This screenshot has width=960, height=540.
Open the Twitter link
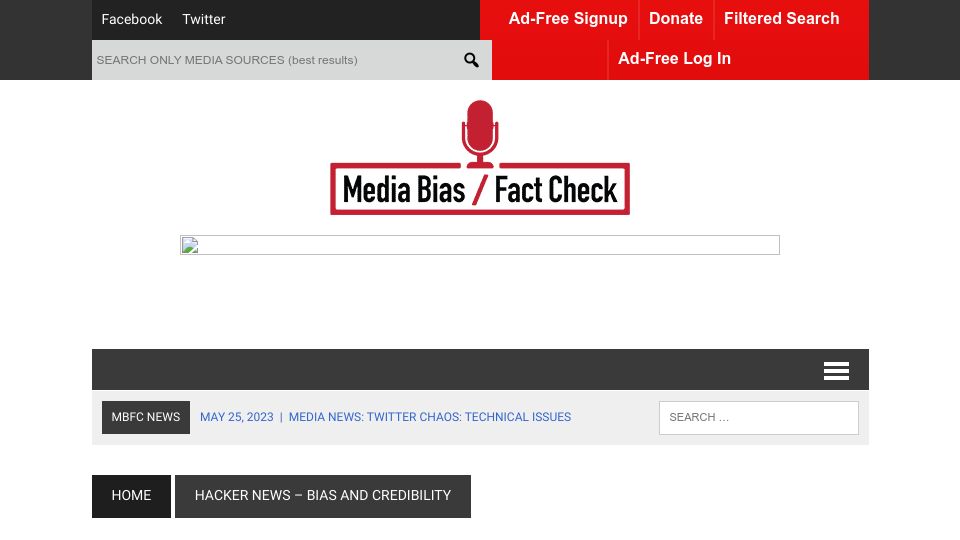(204, 20)
